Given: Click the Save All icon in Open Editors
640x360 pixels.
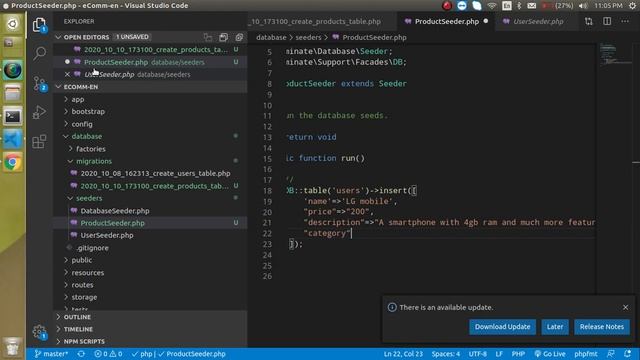Looking at the screenshot, I should 223,37.
